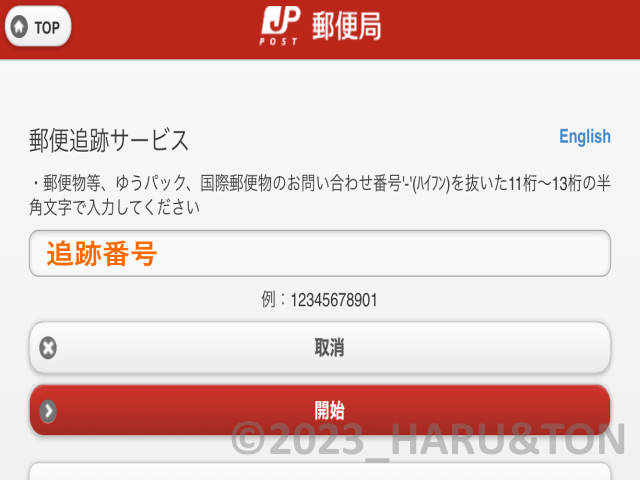
Task: Go back via the TOP button label
Action: point(47,28)
